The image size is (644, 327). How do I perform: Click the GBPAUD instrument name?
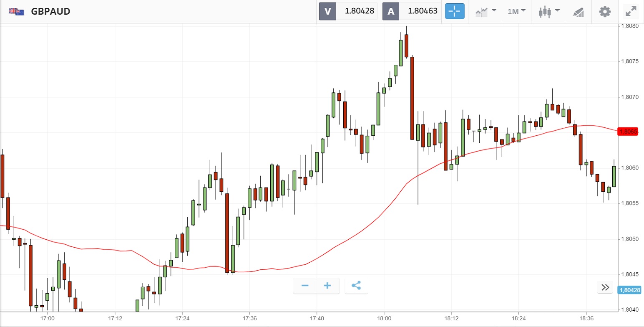pyautogui.click(x=50, y=12)
